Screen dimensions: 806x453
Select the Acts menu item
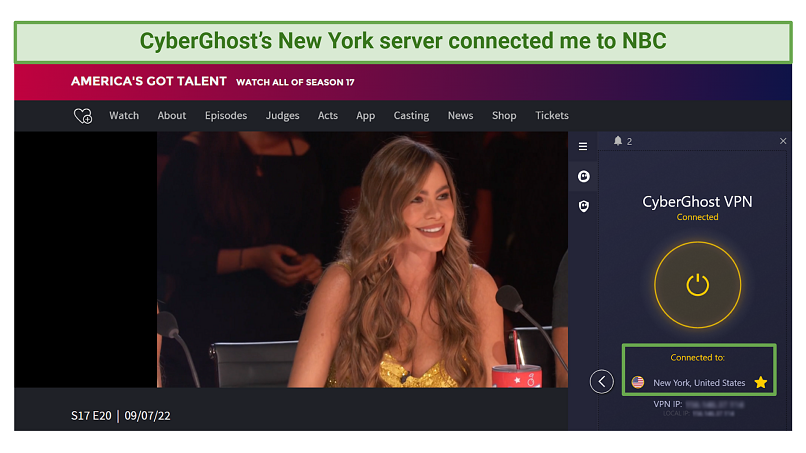[x=327, y=116]
